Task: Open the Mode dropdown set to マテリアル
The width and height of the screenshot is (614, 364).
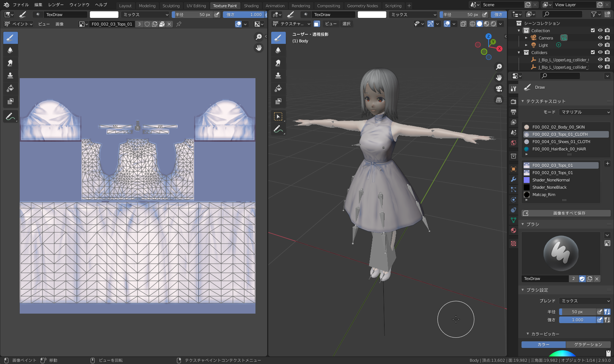Action: 584,112
